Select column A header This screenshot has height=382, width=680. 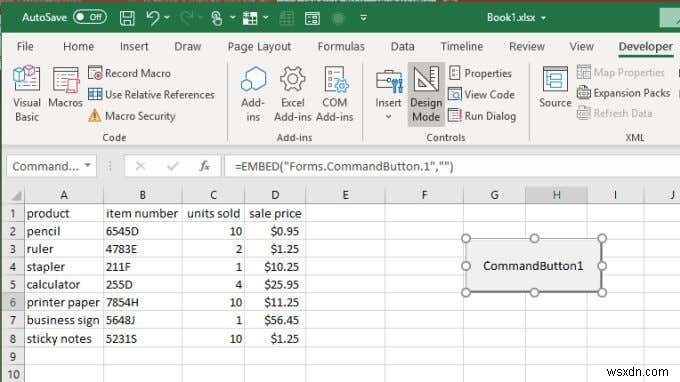(64, 195)
